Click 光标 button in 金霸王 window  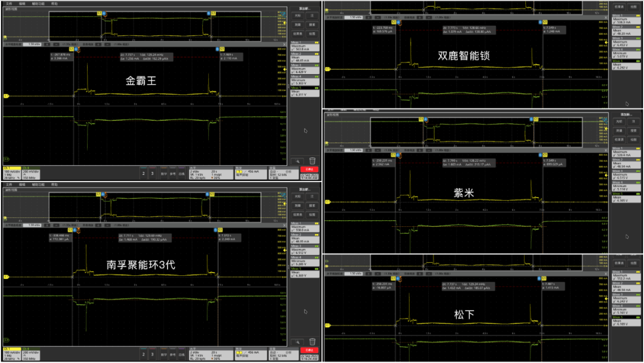pos(298,16)
